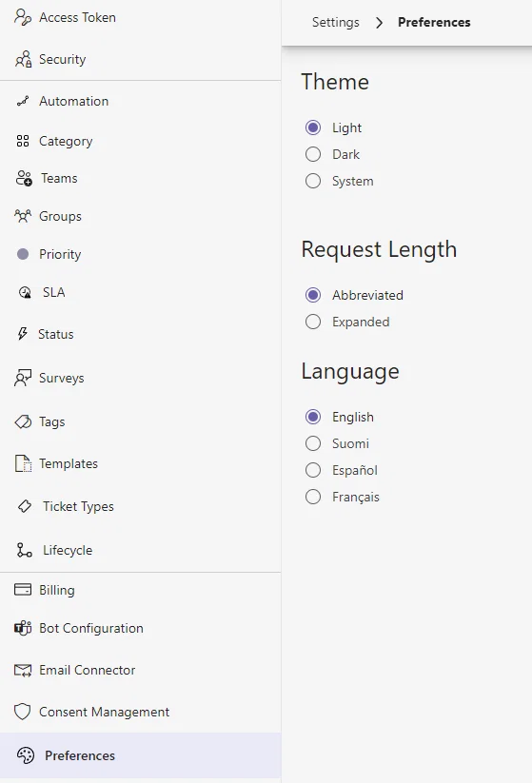Click the Tags label icon

pyautogui.click(x=23, y=422)
